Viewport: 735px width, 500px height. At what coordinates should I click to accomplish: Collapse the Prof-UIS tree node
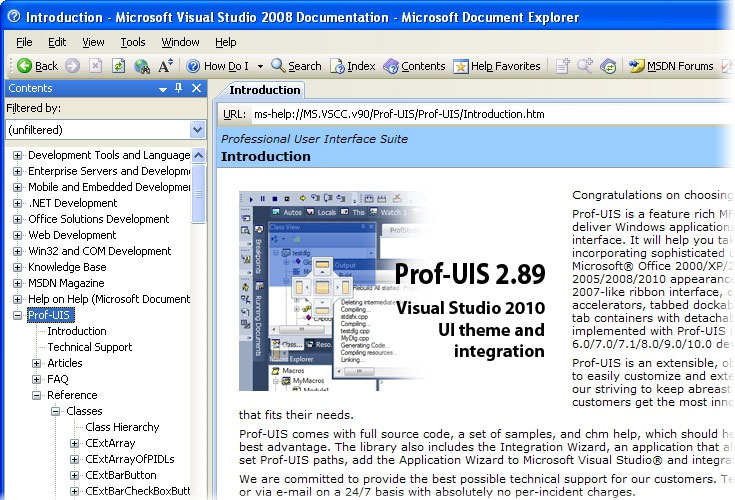tap(17, 315)
